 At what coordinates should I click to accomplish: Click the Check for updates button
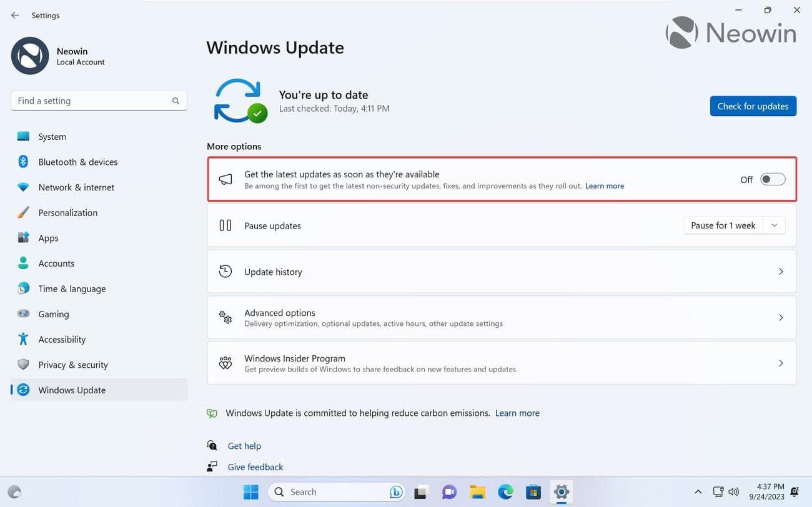point(753,106)
